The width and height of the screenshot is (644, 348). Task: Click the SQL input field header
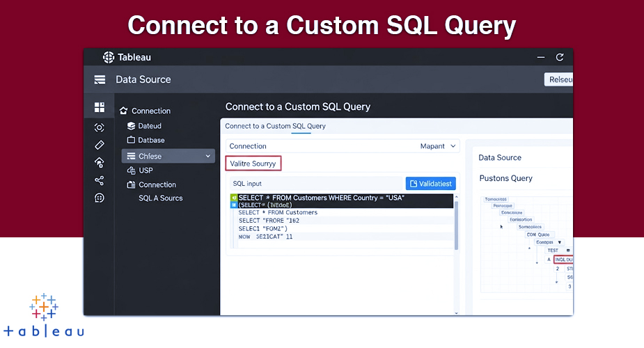(x=316, y=184)
